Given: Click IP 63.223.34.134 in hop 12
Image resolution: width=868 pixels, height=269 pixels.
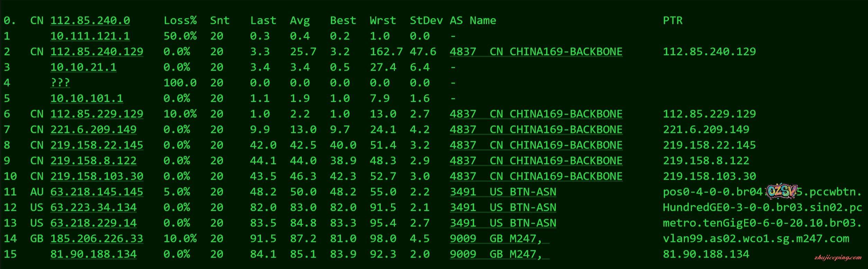Looking at the screenshot, I should coord(93,208).
